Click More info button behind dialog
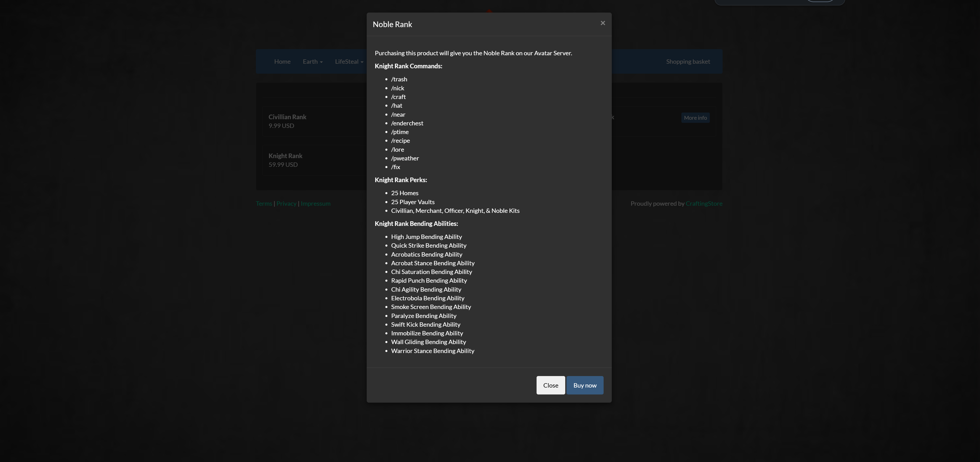The height and width of the screenshot is (462, 980). [x=695, y=118]
